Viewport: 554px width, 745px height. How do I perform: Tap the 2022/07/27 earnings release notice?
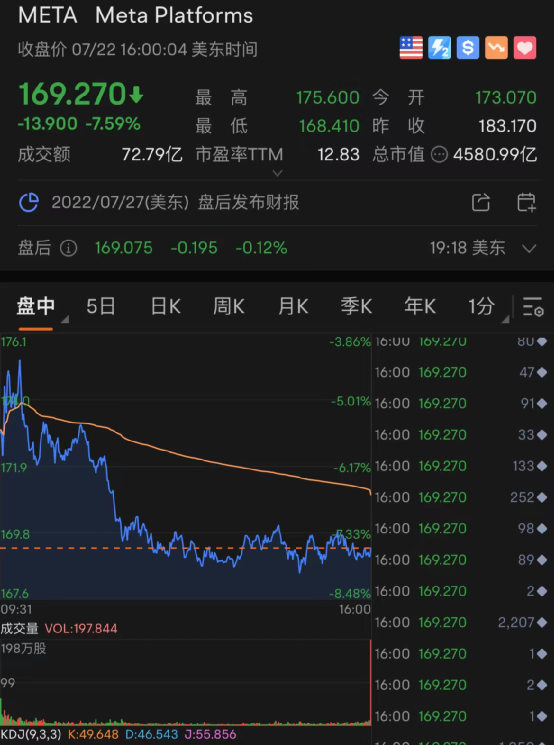175,202
